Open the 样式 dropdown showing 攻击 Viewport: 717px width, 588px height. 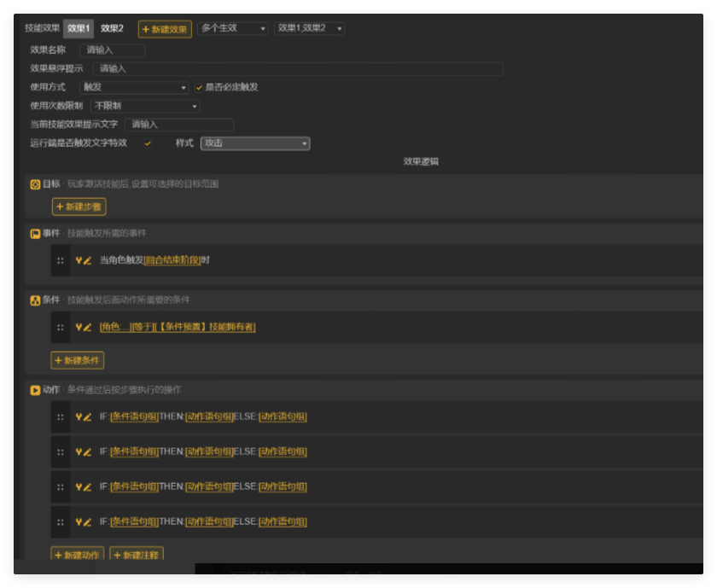[x=255, y=143]
